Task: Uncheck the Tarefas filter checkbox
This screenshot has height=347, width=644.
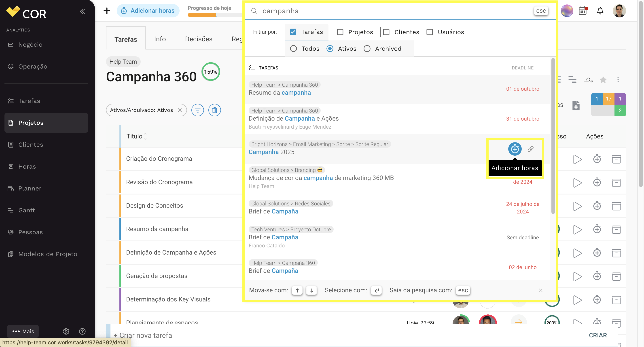Action: pyautogui.click(x=293, y=32)
